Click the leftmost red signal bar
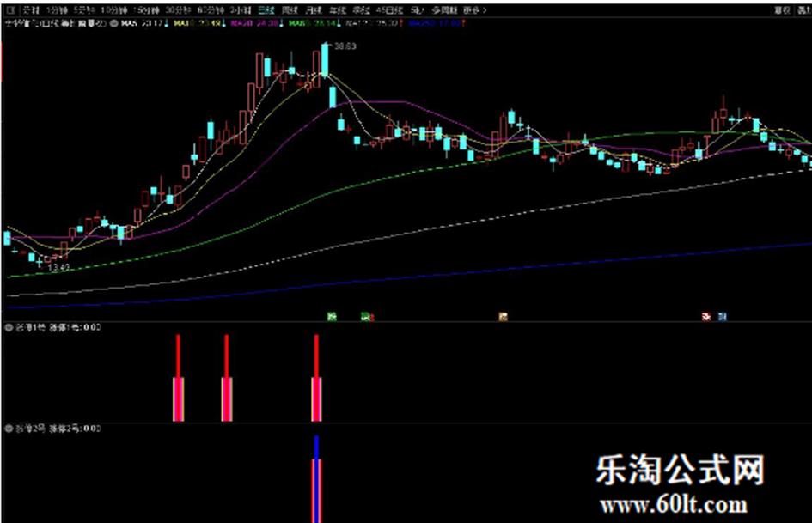812x523 pixels. [178, 378]
